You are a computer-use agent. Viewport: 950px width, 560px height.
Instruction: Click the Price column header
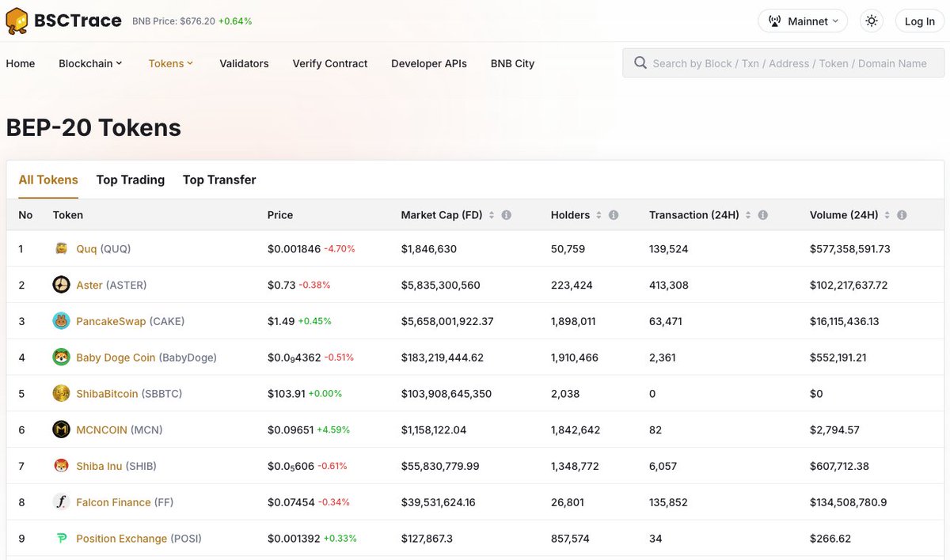[280, 215]
